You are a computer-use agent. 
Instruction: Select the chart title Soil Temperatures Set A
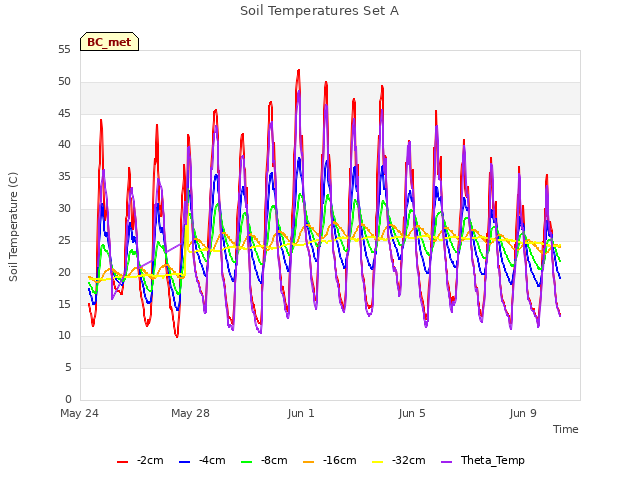[x=320, y=11]
